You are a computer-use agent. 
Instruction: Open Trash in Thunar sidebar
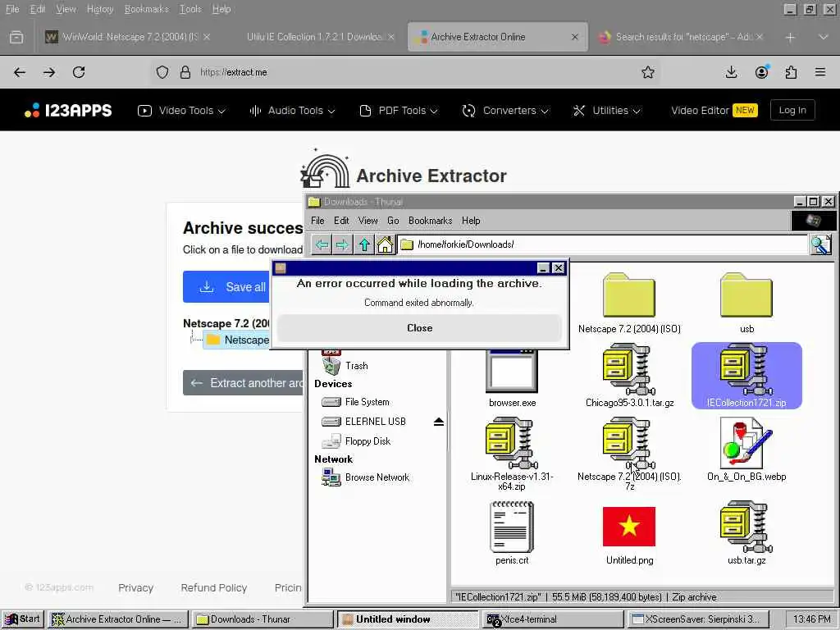click(345, 366)
